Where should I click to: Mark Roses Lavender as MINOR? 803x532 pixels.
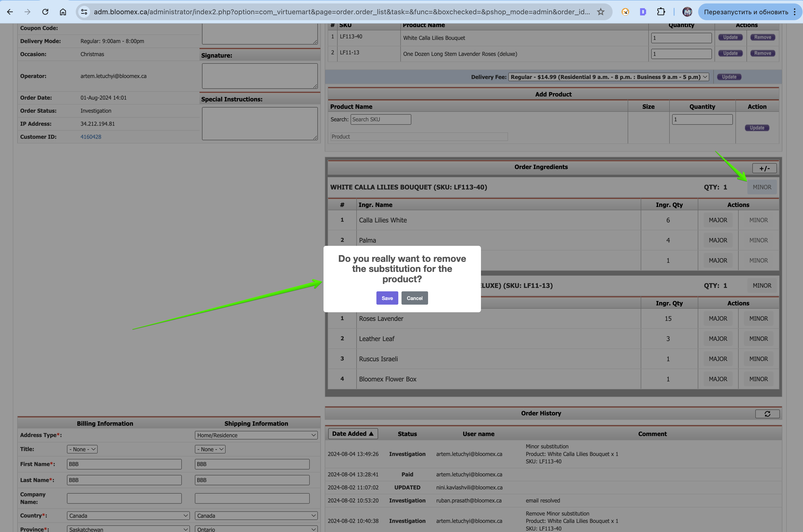coord(758,319)
